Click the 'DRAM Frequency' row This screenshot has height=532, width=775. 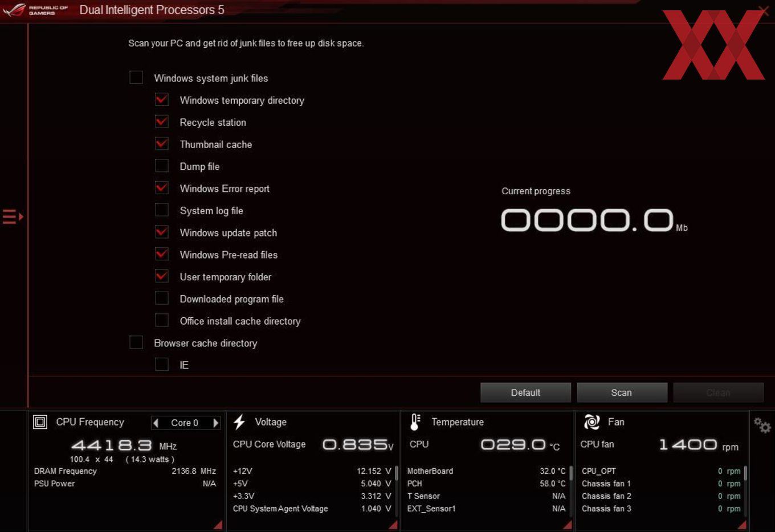pos(125,471)
